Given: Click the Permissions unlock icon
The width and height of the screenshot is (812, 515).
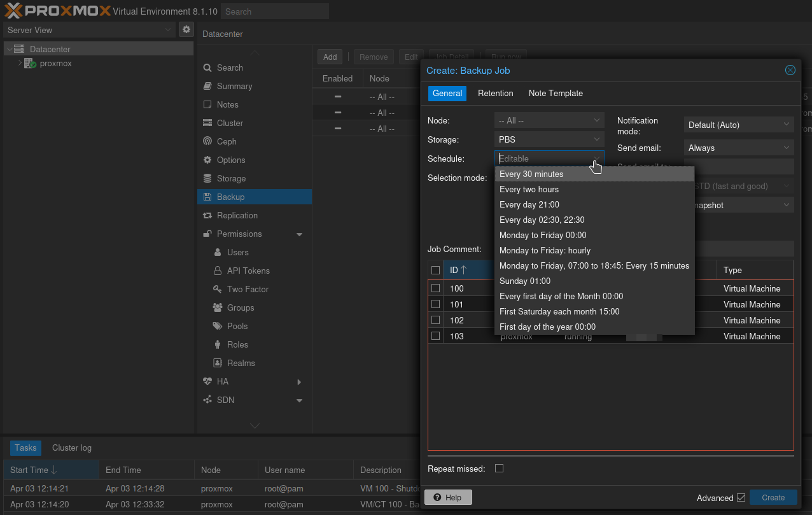Looking at the screenshot, I should click(207, 234).
